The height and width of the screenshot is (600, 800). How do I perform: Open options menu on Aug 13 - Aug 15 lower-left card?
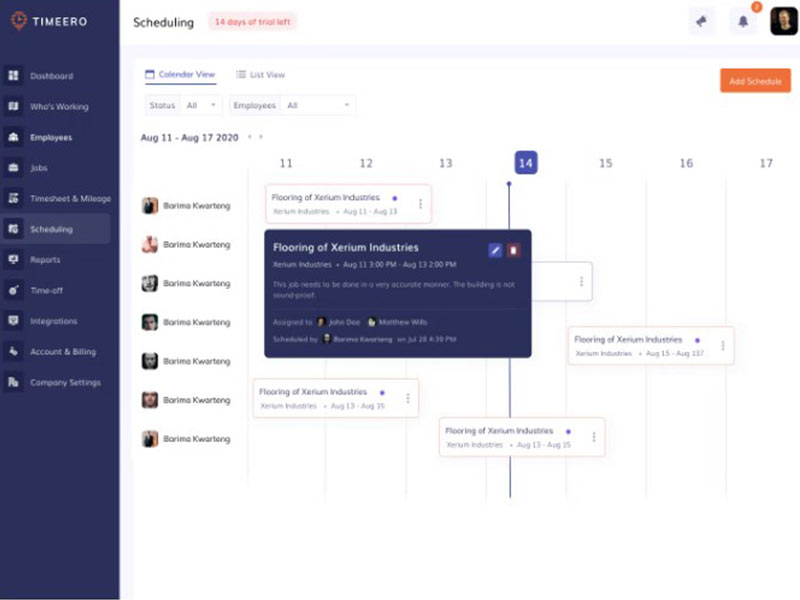(408, 398)
